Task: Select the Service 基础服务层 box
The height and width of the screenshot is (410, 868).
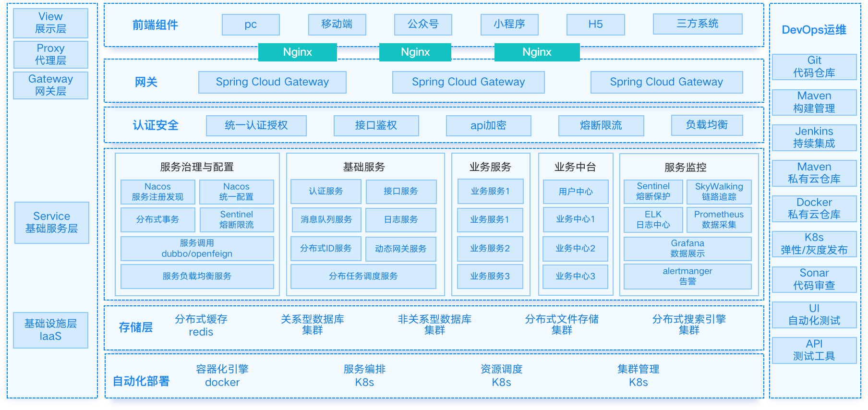Action: [52, 222]
